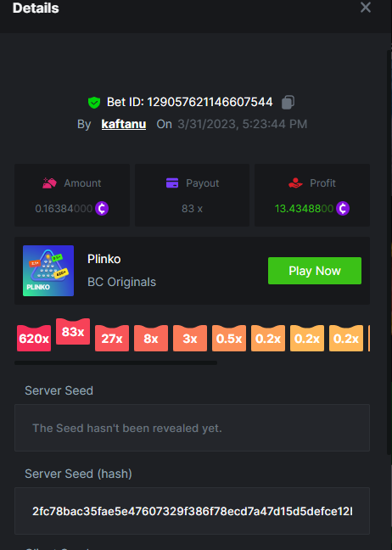Select the 3x multiplier tile
The image size is (392, 550).
coord(190,339)
